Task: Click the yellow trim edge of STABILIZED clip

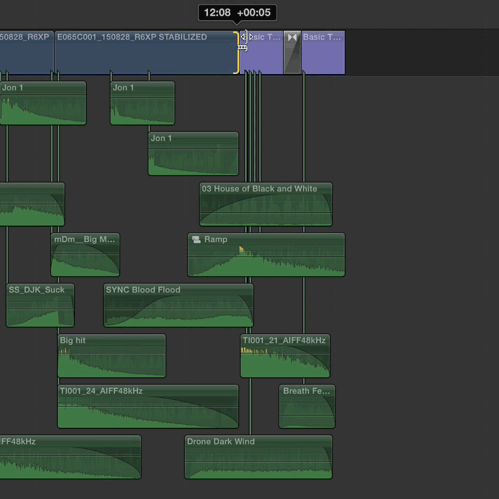Action: click(236, 52)
